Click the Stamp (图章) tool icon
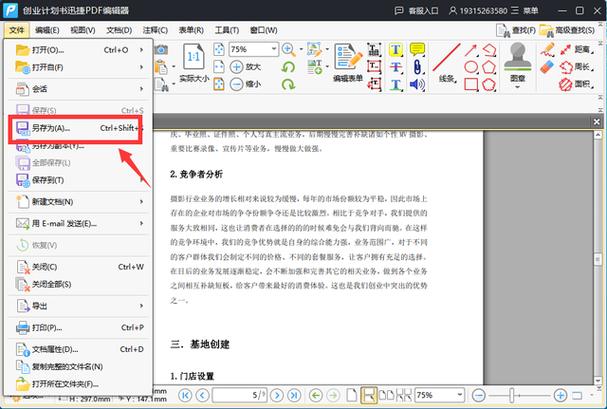This screenshot has width=607, height=409. (518, 57)
